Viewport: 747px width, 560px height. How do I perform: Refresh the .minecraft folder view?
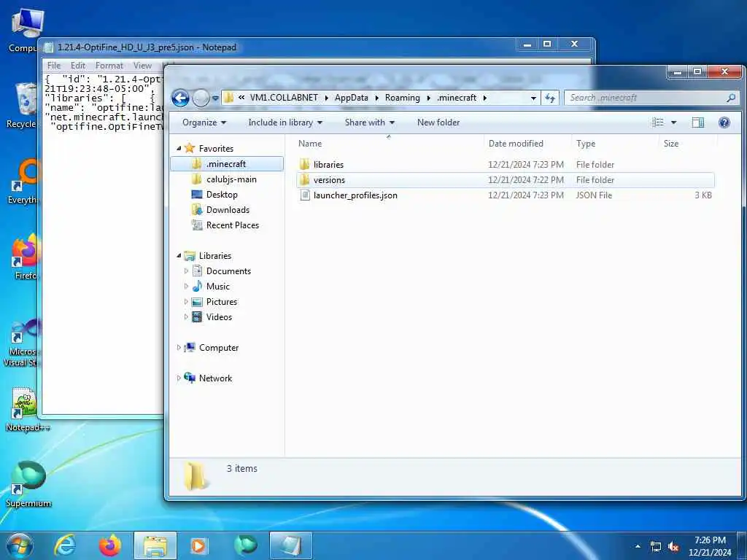click(x=550, y=98)
